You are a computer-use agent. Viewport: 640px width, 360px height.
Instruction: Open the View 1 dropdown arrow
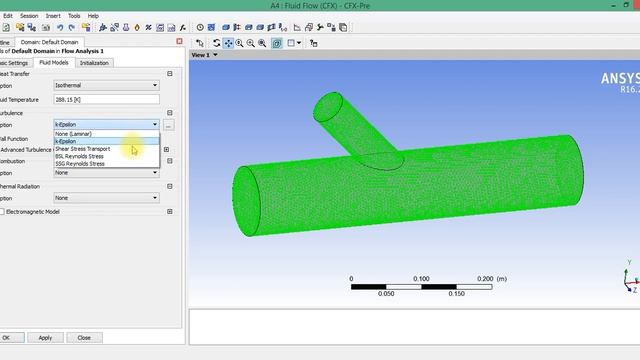click(x=215, y=55)
